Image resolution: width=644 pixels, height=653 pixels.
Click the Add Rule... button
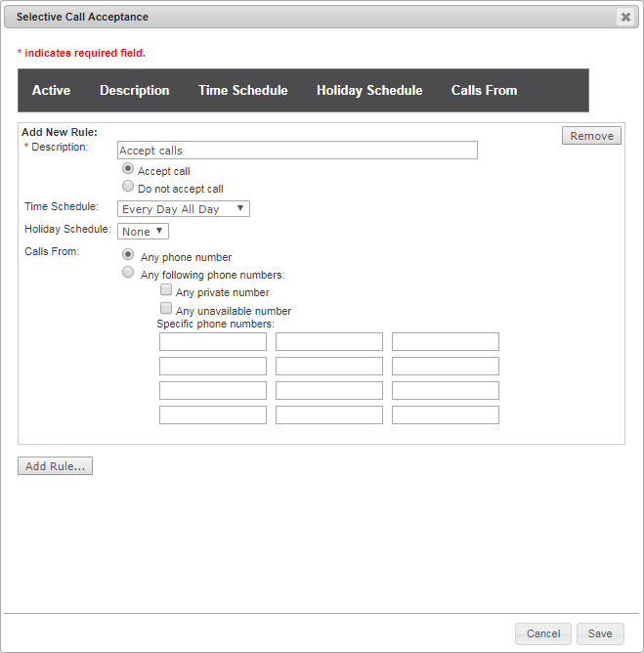click(x=55, y=466)
